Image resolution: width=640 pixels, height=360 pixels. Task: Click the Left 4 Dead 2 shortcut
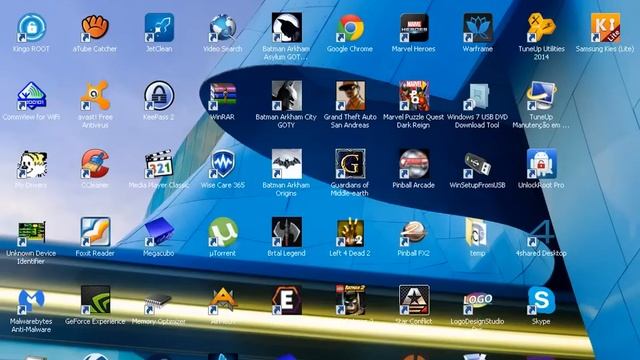(350, 232)
